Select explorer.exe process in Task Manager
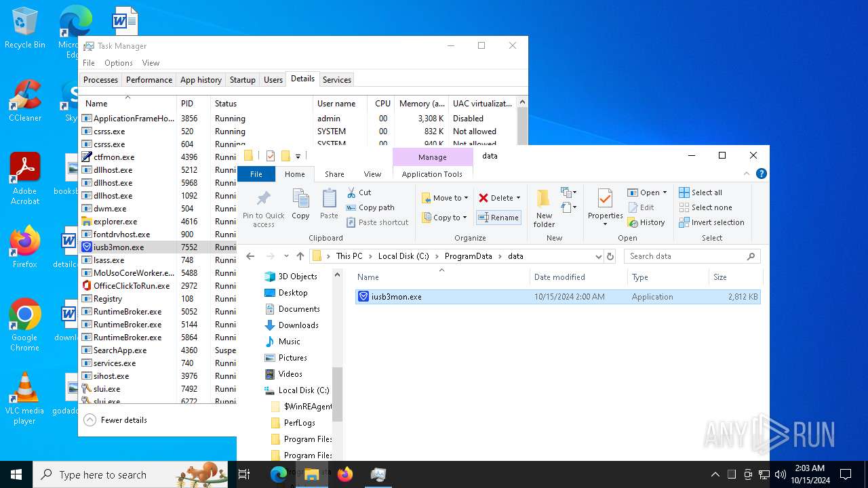 point(158,222)
